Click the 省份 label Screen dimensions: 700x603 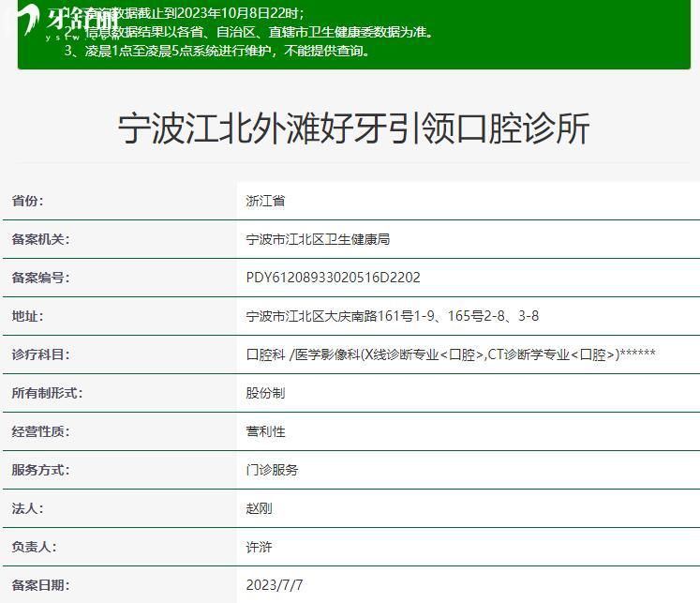[x=28, y=201]
